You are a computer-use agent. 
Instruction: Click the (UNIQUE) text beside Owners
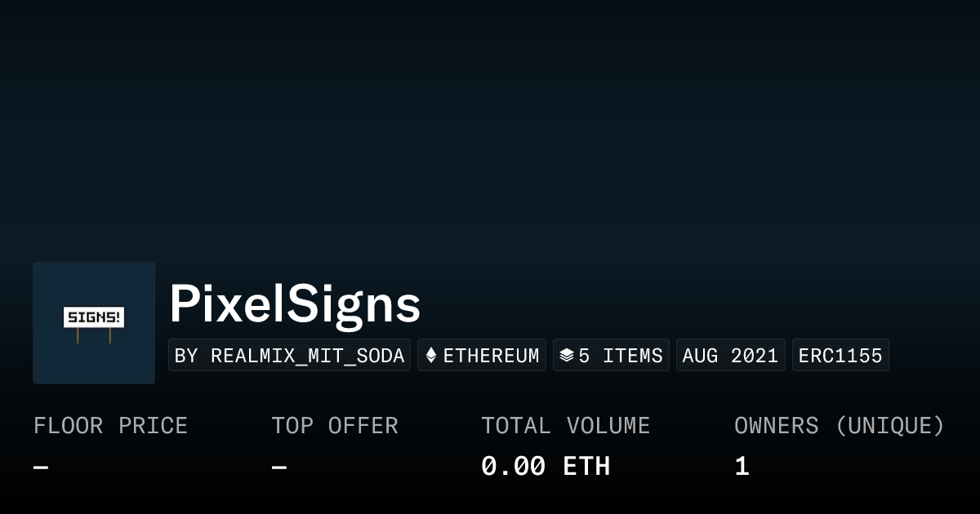click(x=889, y=426)
